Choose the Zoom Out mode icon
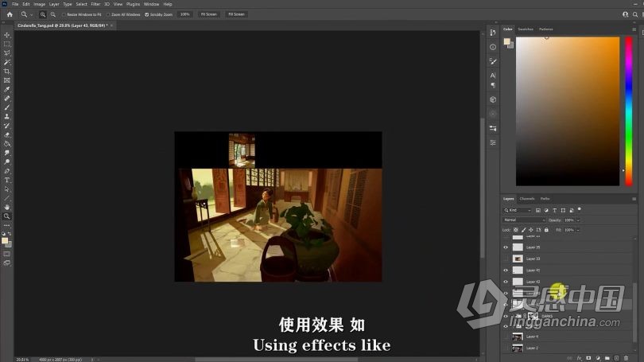This screenshot has height=362, width=644. 53,14
